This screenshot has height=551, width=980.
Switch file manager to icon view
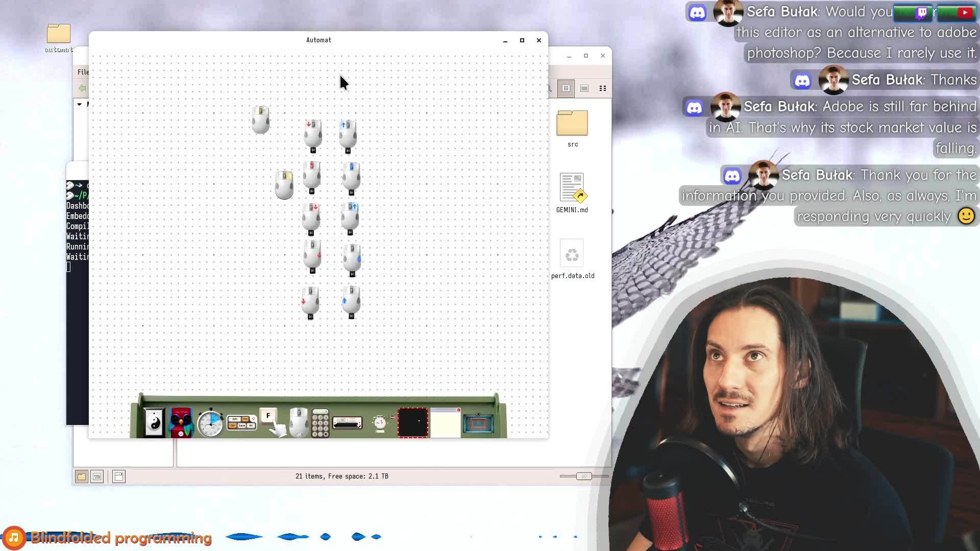566,88
